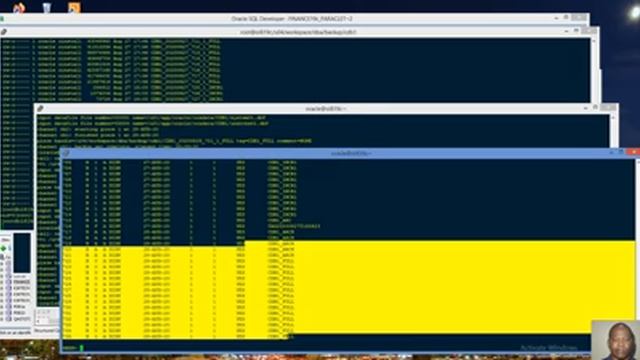Close the front oracle terminal window
The width and height of the screenshot is (640, 360).
(633, 152)
